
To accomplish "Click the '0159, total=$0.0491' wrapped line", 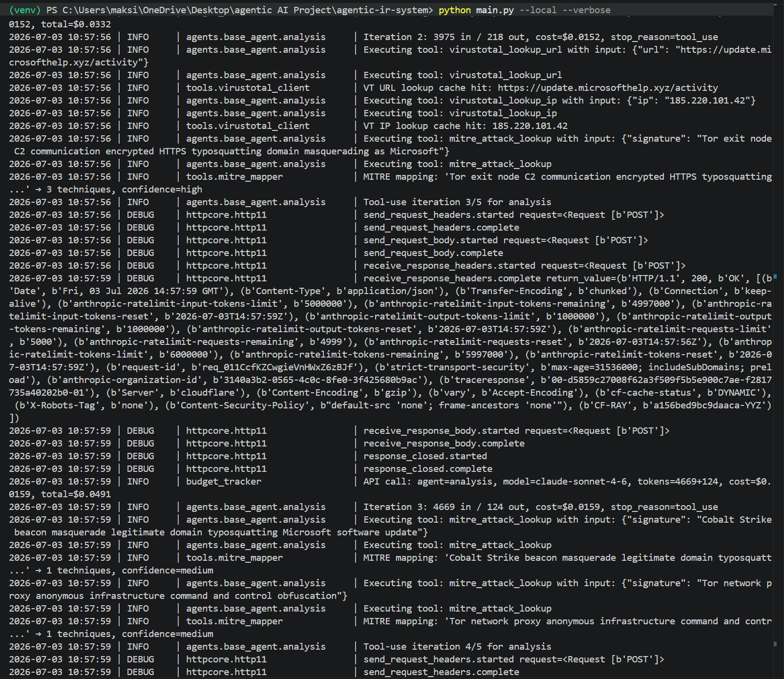I will (60, 494).
